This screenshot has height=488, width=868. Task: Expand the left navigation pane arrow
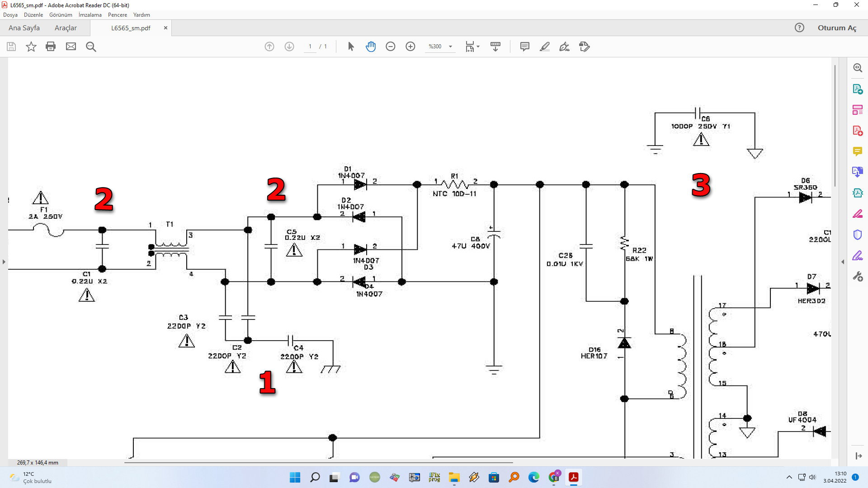4,262
